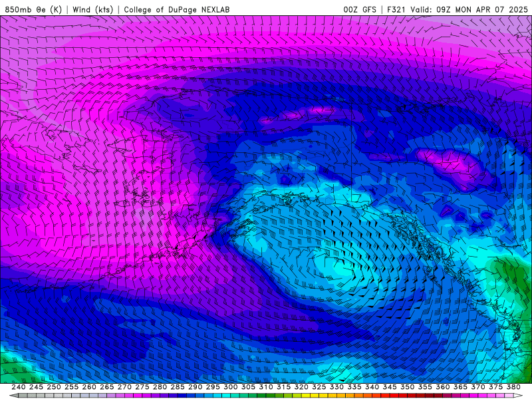532x399 pixels.
Task: Select the 290 colorbar value label
Action: [195, 387]
